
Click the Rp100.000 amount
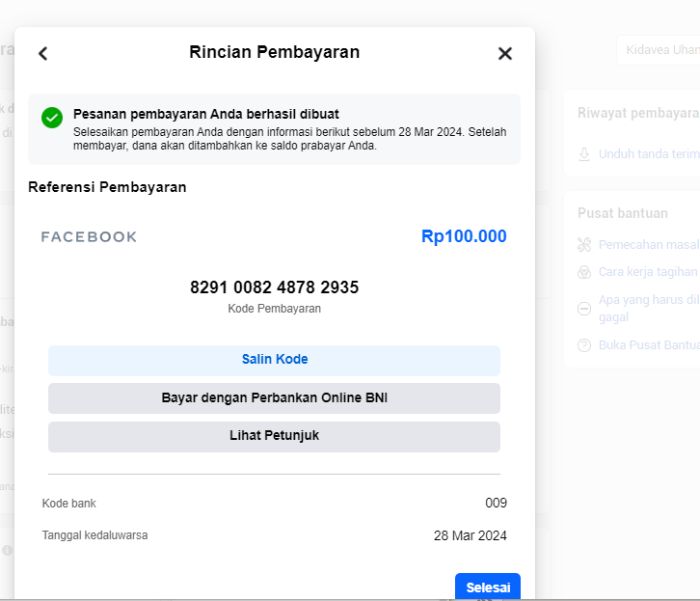tap(464, 236)
